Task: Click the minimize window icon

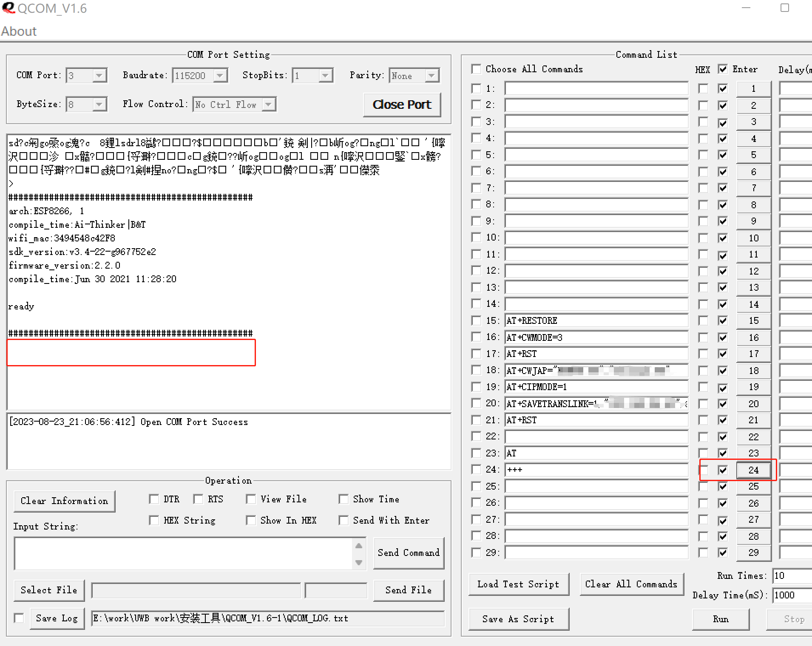Action: tap(746, 8)
